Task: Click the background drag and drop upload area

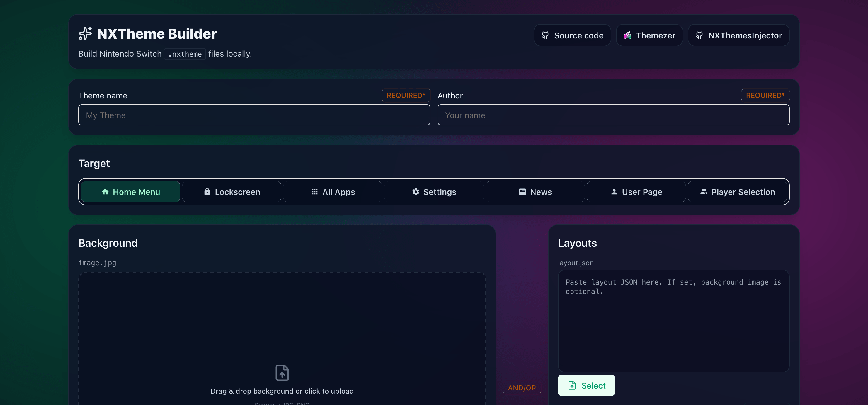Action: (282, 338)
